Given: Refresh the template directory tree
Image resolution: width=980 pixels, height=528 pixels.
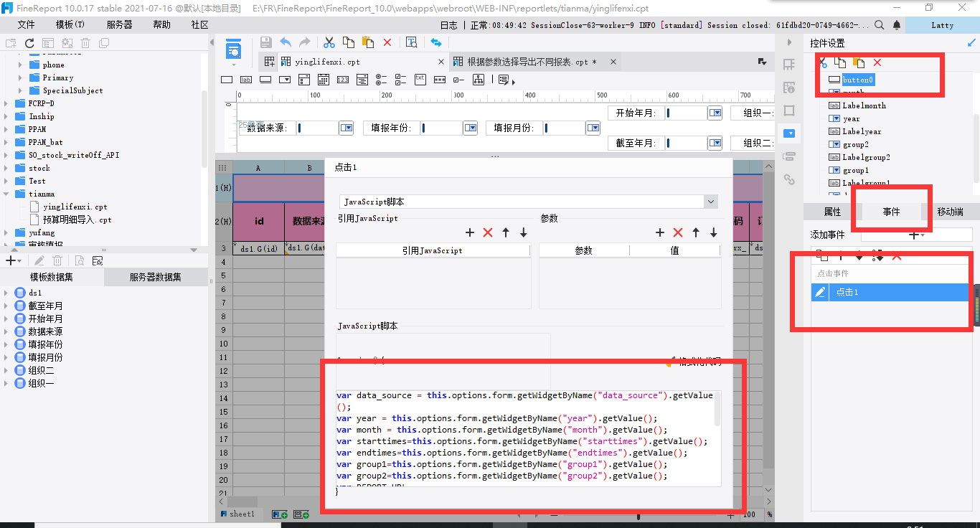Looking at the screenshot, I should pyautogui.click(x=29, y=43).
